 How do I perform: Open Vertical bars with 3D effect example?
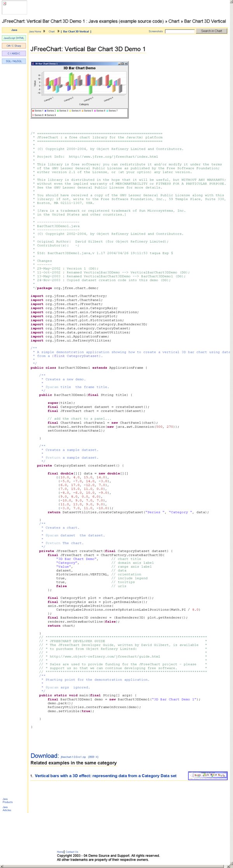pos(106,776)
